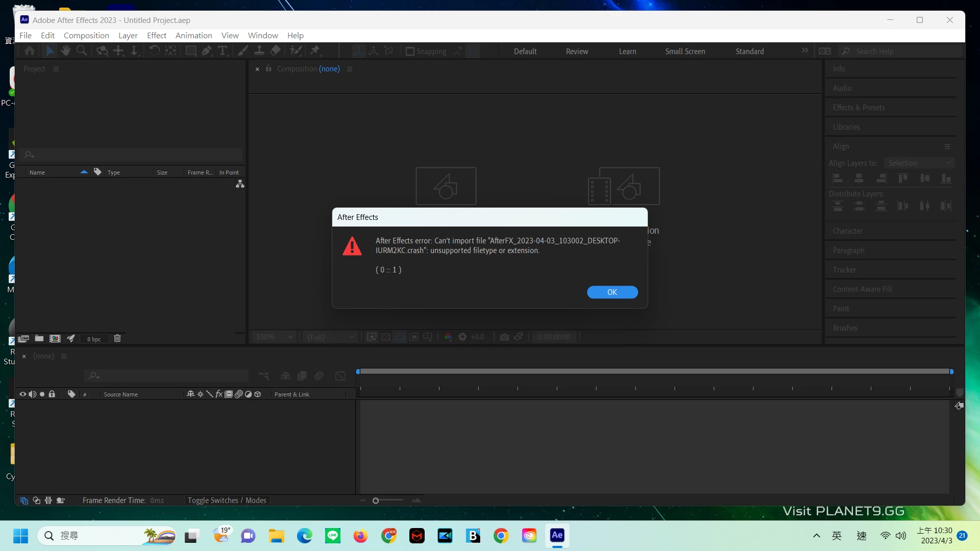Expand the workspace overflow chevron
This screenshot has height=551, width=980.
pos(805,51)
